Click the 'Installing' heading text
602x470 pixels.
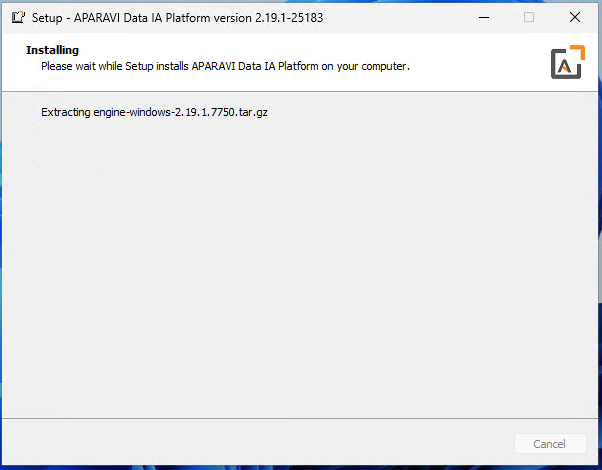coord(52,50)
